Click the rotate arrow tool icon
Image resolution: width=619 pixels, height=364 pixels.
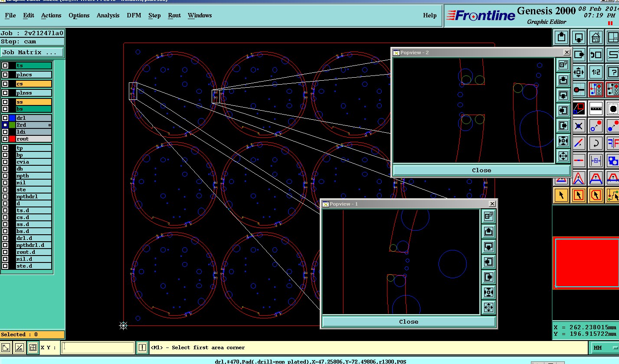click(x=596, y=143)
